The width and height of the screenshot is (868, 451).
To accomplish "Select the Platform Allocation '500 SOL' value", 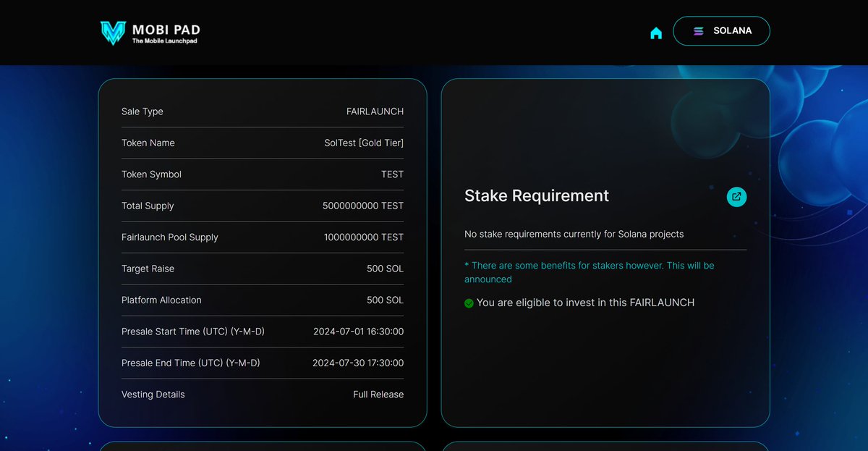I will pos(385,300).
